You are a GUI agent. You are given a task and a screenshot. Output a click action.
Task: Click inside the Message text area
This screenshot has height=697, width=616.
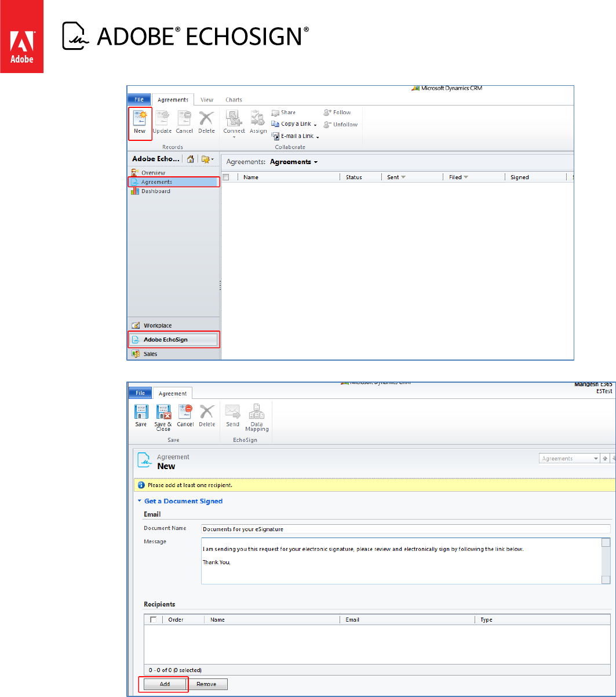pos(401,561)
